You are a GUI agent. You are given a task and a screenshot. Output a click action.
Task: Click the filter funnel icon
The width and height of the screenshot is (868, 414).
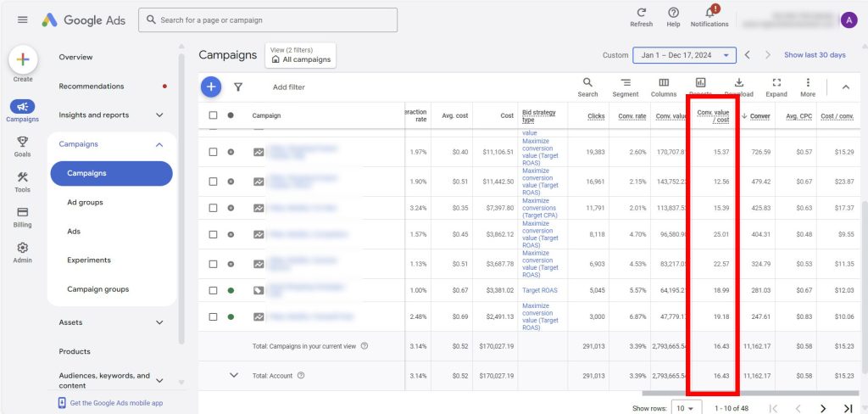[238, 87]
